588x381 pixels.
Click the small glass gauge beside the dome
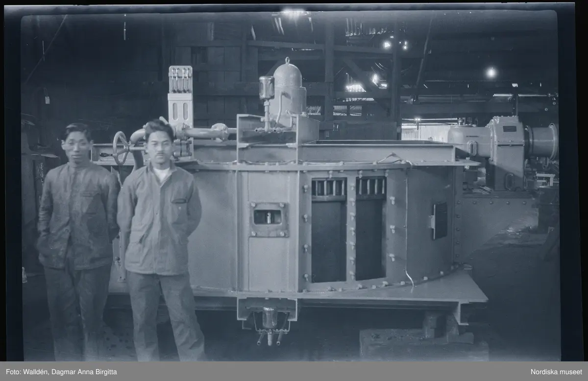(266, 89)
